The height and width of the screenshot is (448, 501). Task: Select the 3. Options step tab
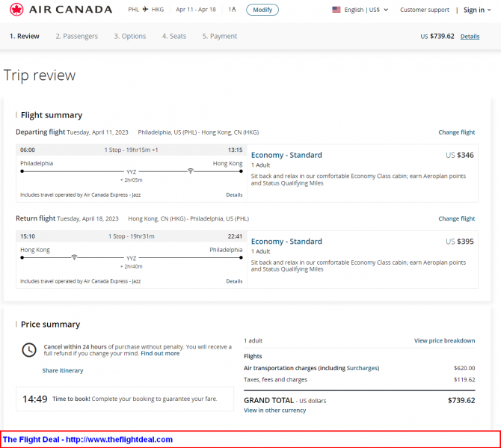[130, 36]
